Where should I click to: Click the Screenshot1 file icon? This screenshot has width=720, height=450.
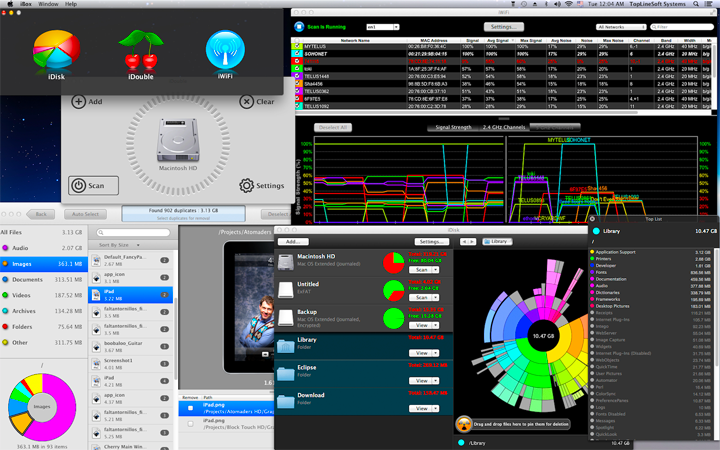coord(96,364)
